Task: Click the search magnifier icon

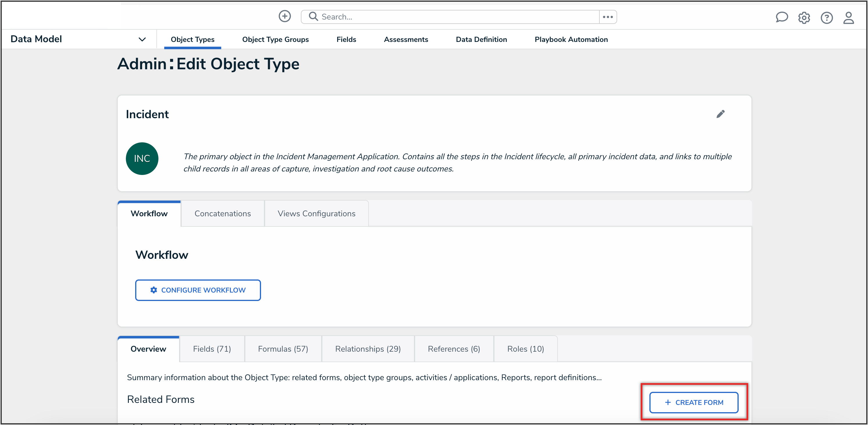Action: 313,17
